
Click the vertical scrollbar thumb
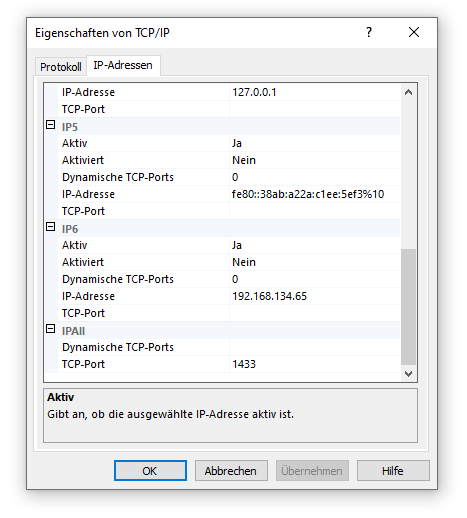tap(408, 307)
